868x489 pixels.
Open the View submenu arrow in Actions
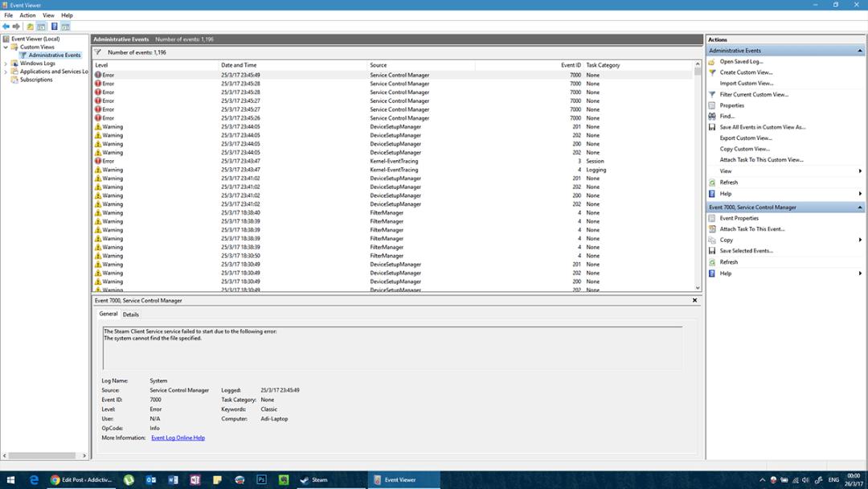pos(860,171)
